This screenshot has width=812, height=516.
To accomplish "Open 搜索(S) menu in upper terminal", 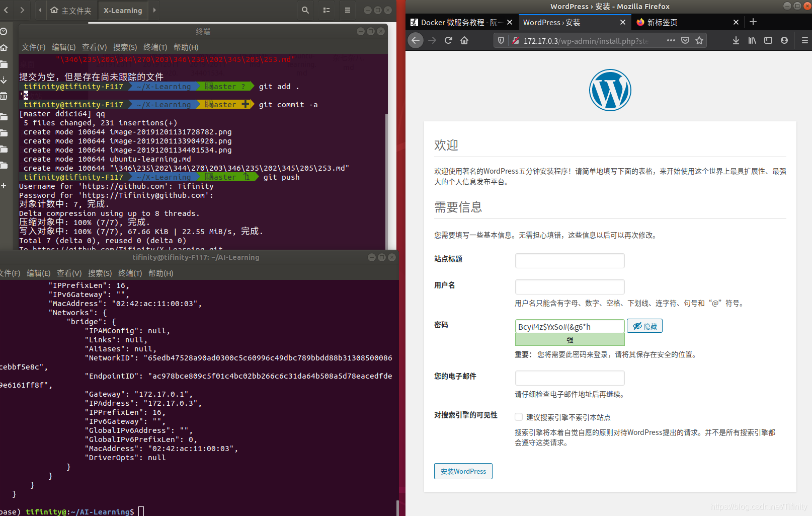I will click(x=125, y=47).
